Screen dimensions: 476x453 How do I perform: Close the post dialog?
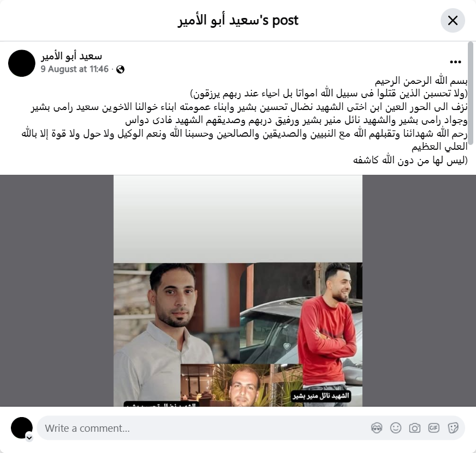453,21
